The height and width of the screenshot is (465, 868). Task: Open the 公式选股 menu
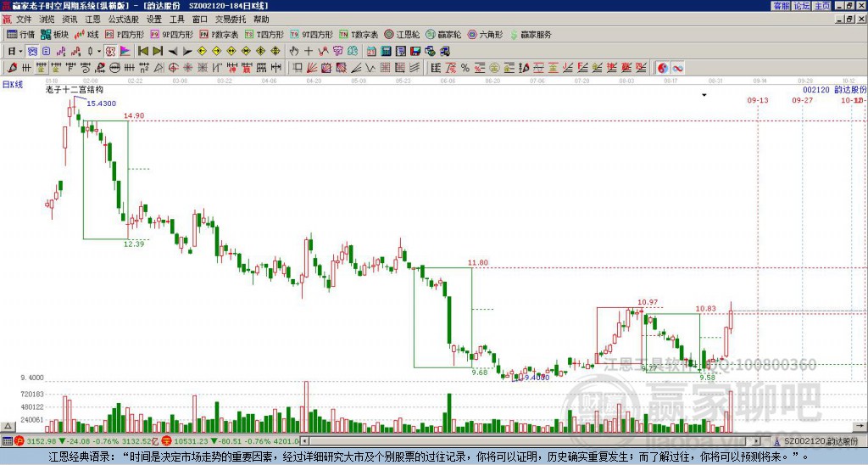pyautogui.click(x=124, y=20)
